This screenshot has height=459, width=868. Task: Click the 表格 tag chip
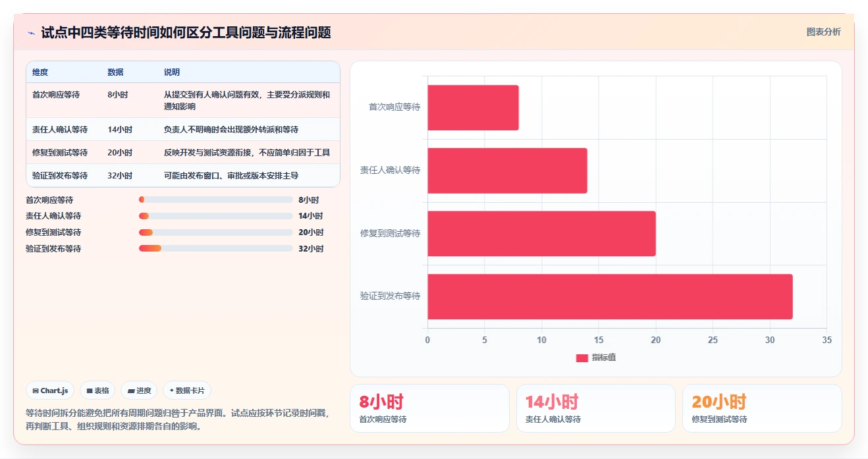(x=97, y=391)
